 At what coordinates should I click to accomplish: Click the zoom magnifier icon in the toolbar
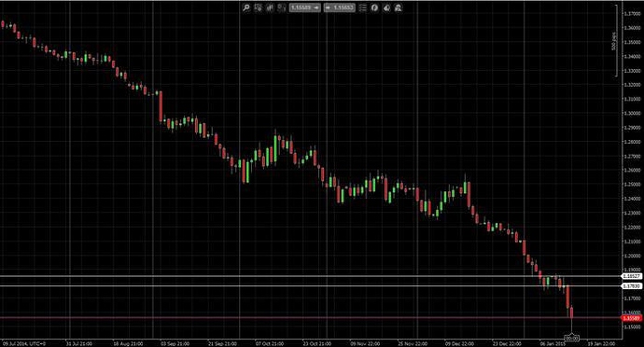246,7
